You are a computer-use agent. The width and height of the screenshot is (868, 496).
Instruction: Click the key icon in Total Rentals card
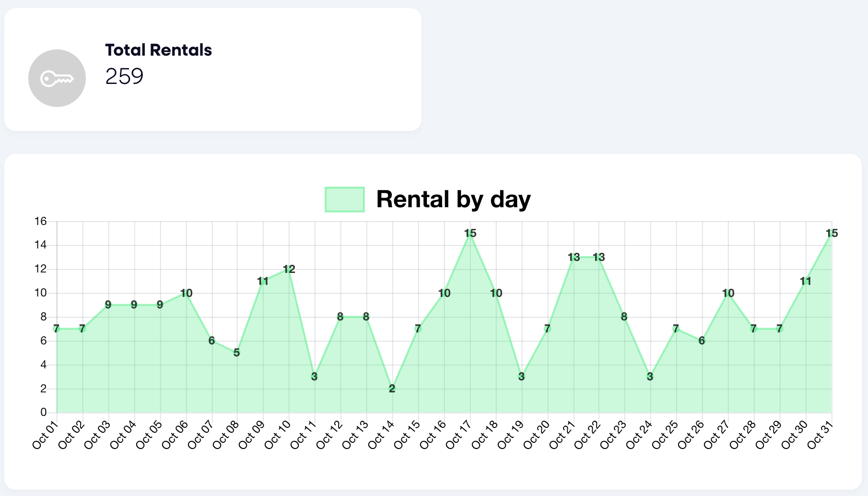coord(57,78)
